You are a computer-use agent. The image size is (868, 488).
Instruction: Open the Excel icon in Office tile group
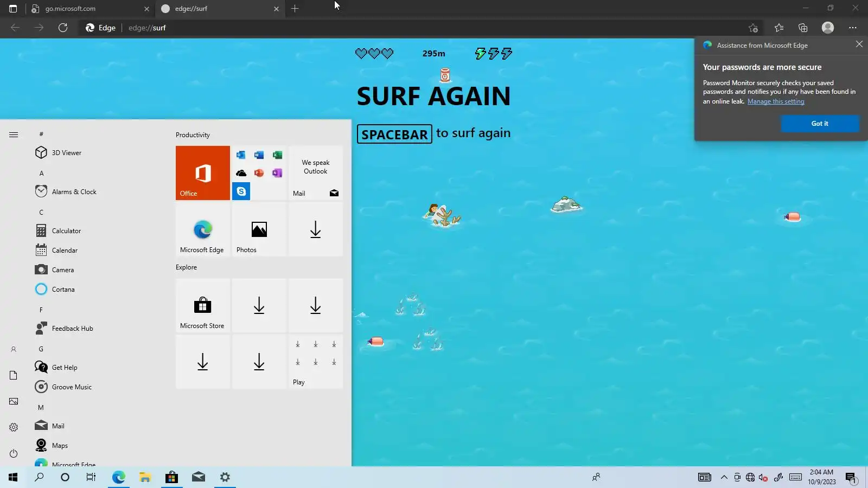[277, 155]
